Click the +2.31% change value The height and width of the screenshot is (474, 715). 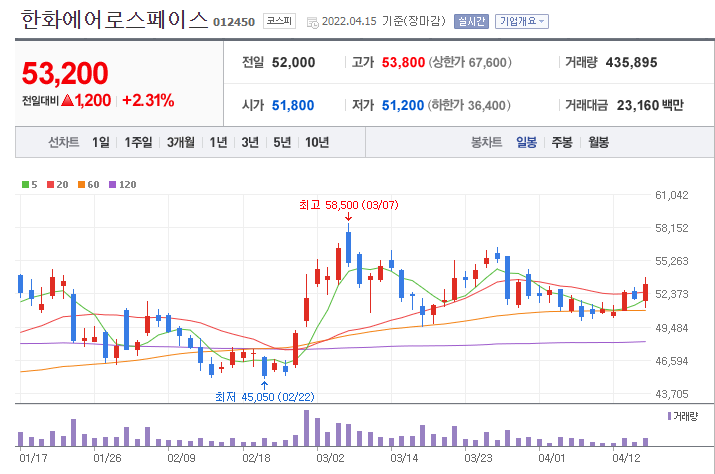[148, 100]
